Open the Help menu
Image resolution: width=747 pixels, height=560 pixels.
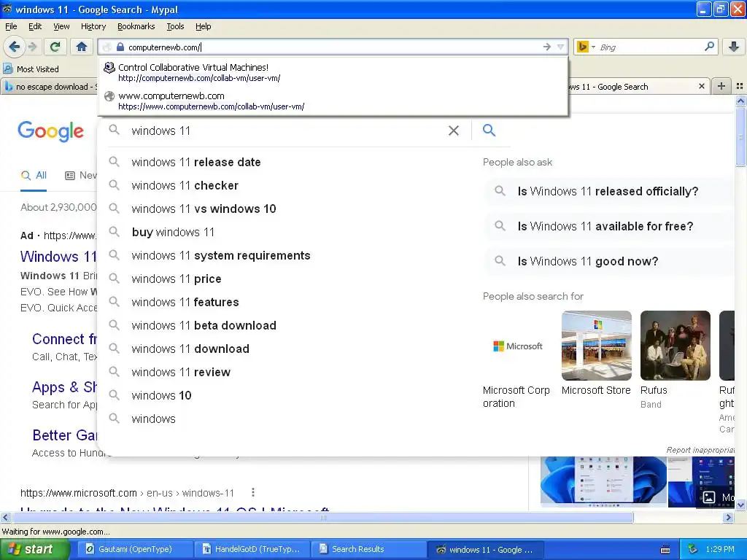203,26
